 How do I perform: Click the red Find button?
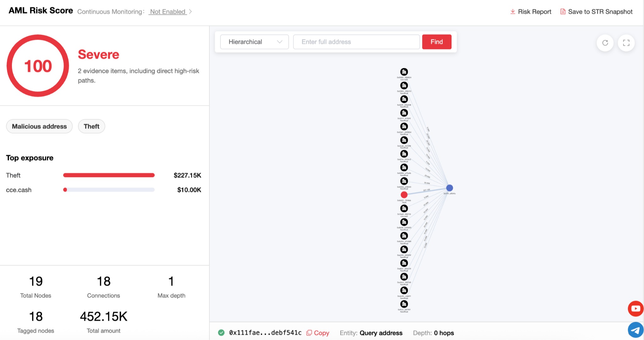click(x=437, y=42)
